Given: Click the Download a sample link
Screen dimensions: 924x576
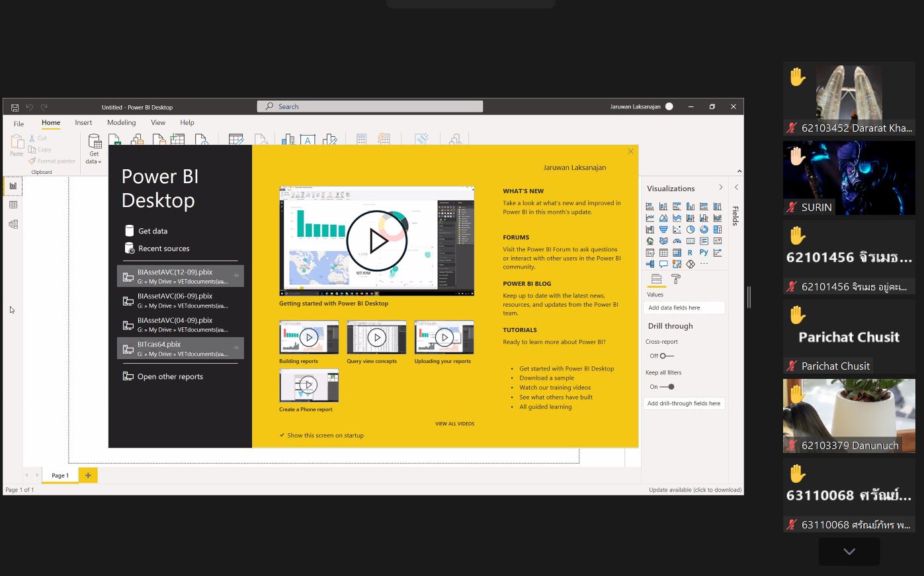Looking at the screenshot, I should click(546, 378).
